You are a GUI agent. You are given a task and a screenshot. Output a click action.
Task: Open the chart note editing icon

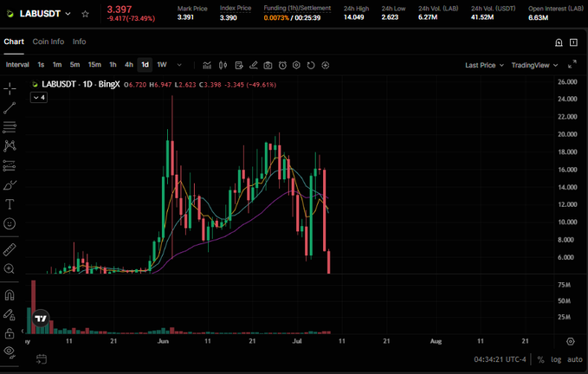[x=239, y=65]
